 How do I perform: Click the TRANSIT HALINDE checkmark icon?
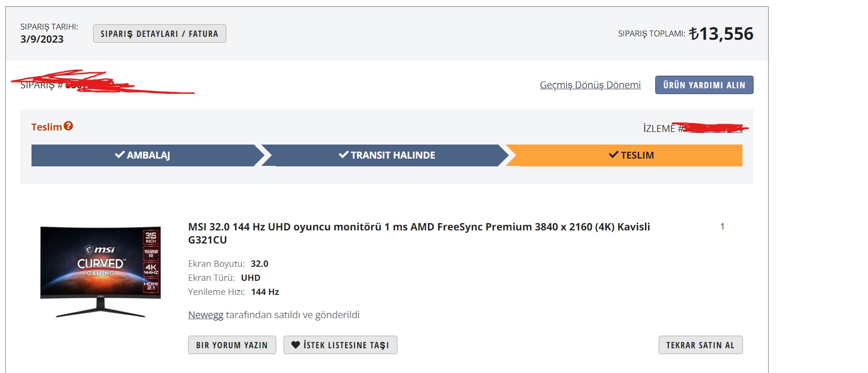tap(344, 155)
